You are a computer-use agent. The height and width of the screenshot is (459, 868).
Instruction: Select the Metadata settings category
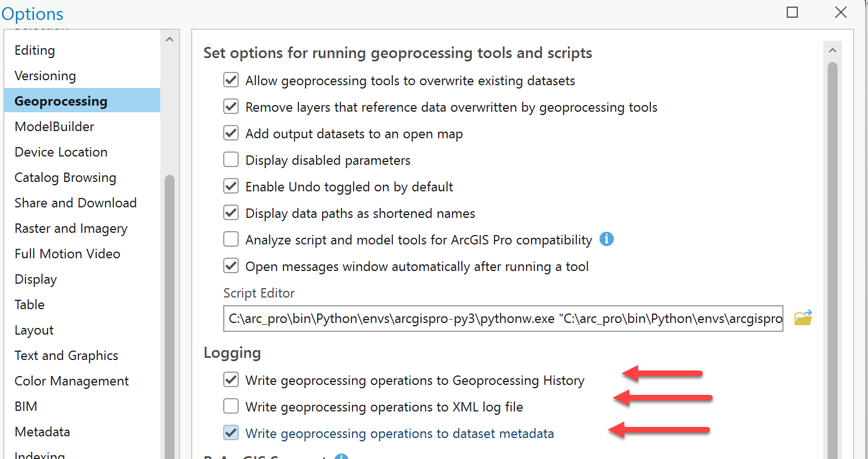42,431
